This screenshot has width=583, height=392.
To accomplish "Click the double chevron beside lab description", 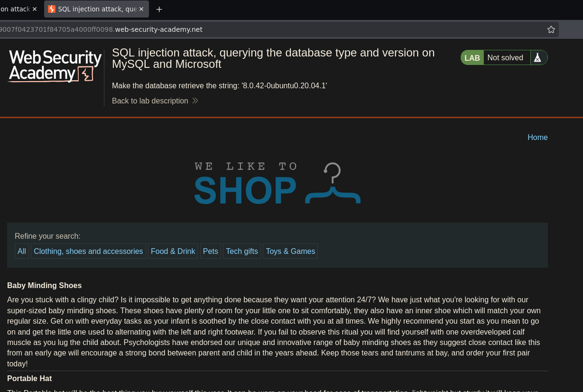I will tap(195, 101).
